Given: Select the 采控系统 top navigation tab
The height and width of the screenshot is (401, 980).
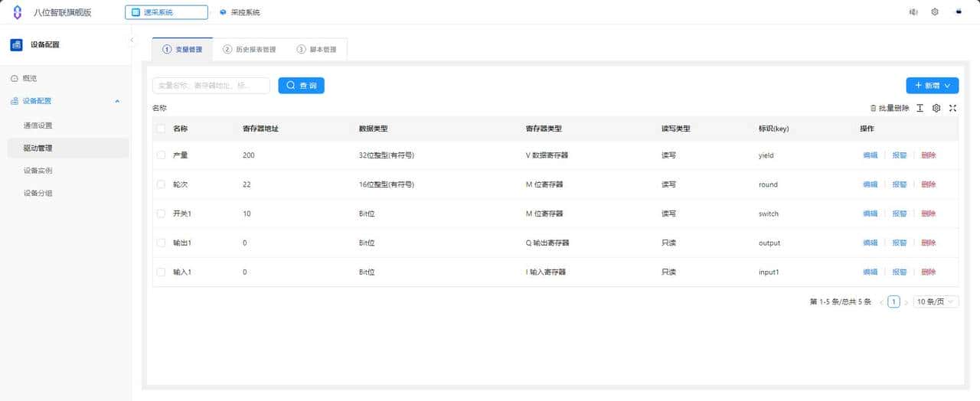Looking at the screenshot, I should click(240, 12).
